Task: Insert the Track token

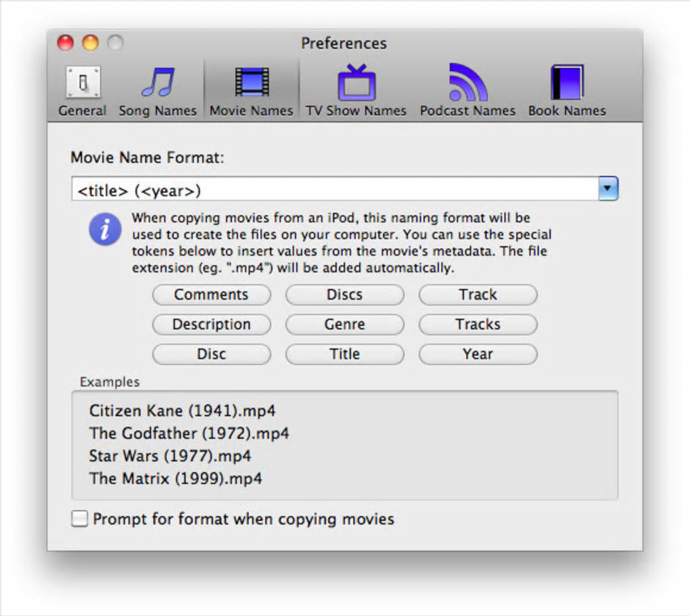Action: click(x=478, y=295)
